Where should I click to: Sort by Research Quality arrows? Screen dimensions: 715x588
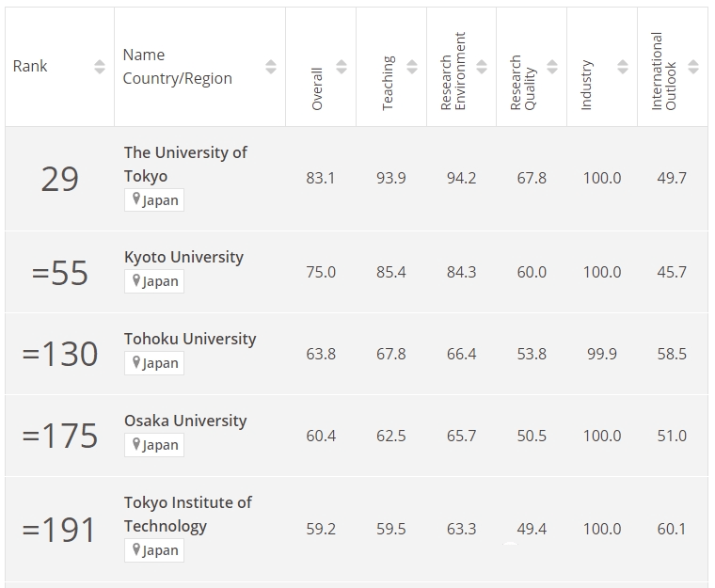pos(552,67)
